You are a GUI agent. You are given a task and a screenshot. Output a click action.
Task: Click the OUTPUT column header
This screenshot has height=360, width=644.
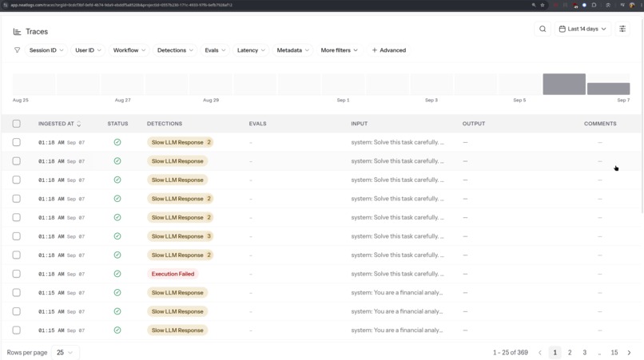tap(474, 124)
